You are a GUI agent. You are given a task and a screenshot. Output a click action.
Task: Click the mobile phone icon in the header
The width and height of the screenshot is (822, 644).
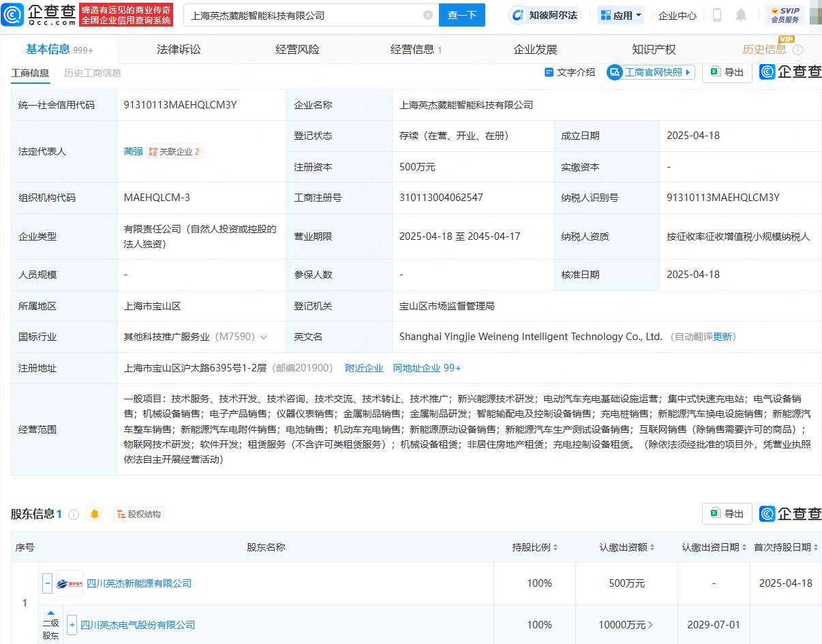tap(716, 15)
